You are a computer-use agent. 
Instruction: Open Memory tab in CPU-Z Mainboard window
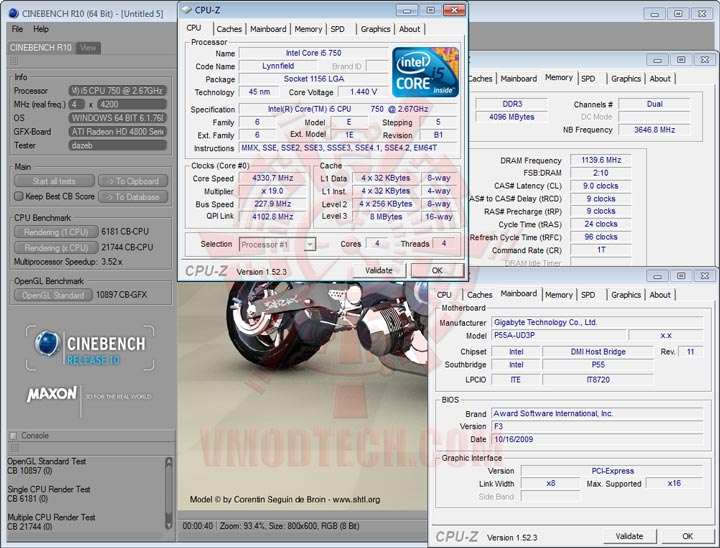point(558,295)
